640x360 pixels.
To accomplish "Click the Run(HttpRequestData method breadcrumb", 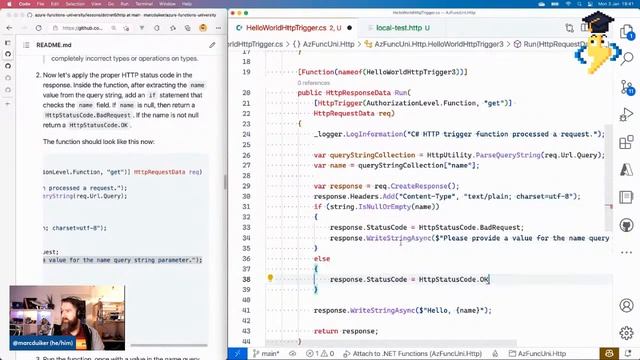I will pyautogui.click(x=551, y=44).
